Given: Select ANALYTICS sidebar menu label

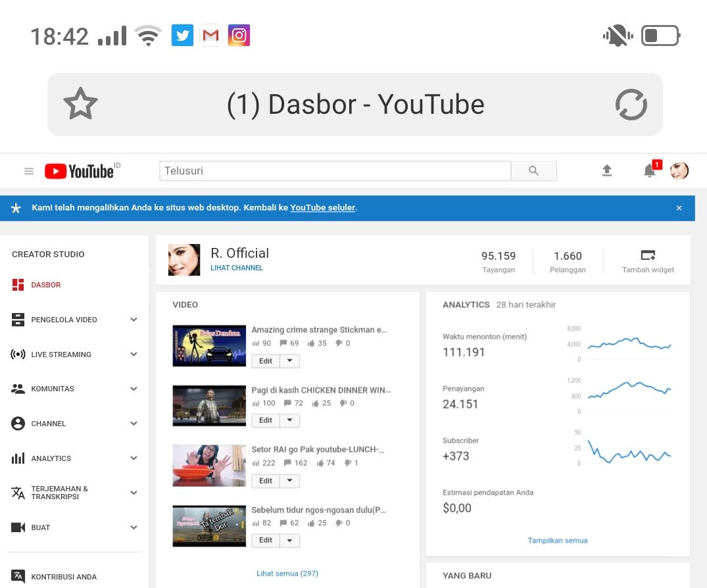Looking at the screenshot, I should coord(51,458).
